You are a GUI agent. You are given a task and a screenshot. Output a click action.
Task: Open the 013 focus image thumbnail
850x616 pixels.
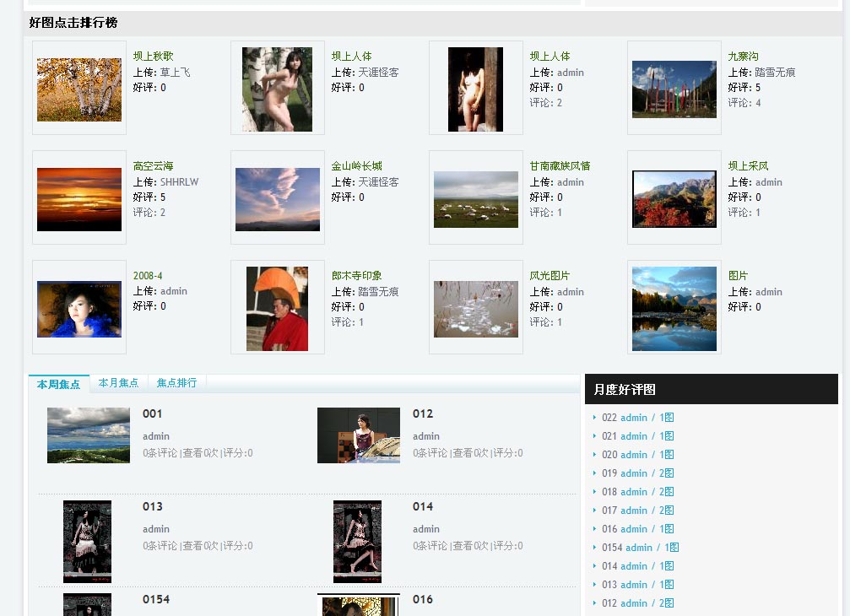(87, 542)
